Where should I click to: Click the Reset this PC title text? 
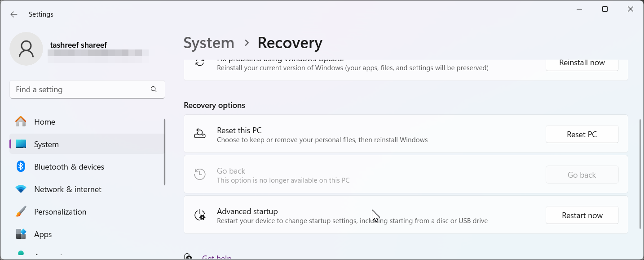[239, 130]
